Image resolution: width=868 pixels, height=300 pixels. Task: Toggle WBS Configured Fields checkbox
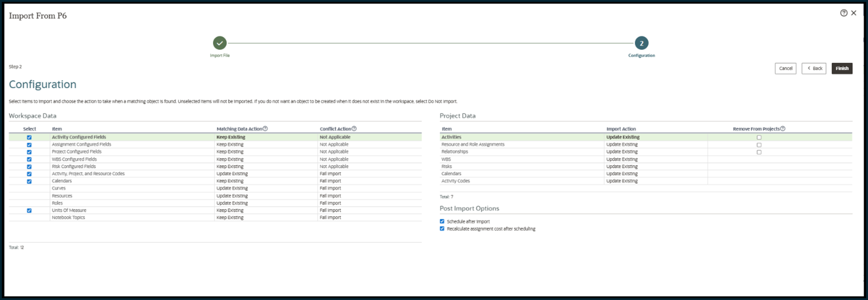[29, 159]
